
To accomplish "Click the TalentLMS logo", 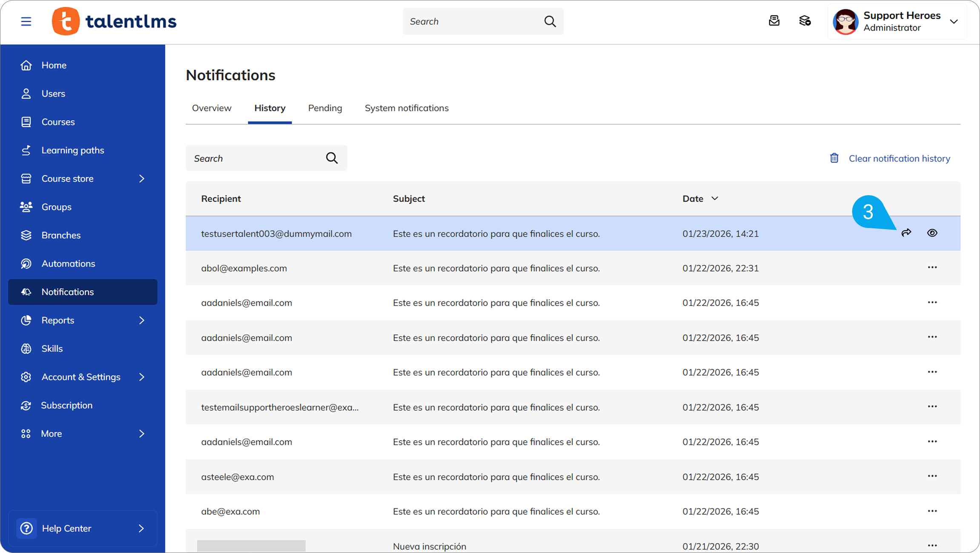I will (114, 21).
